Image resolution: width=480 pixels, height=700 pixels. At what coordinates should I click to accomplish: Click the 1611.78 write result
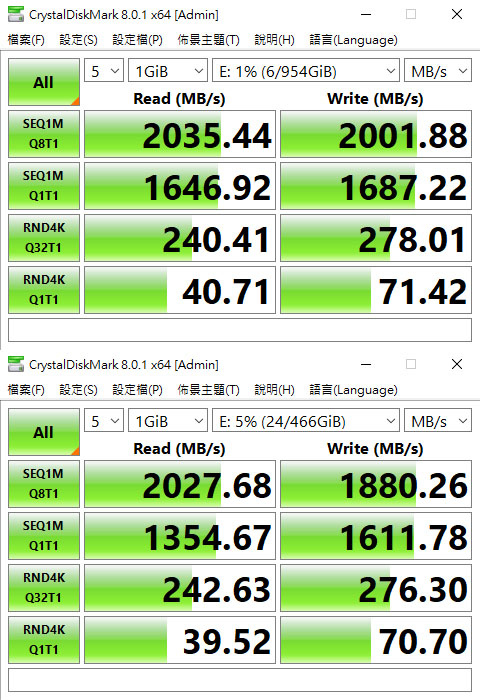(376, 536)
